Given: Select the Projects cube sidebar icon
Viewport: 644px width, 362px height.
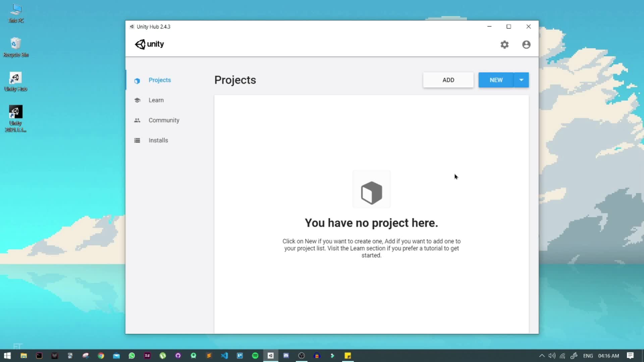Looking at the screenshot, I should pyautogui.click(x=137, y=81).
